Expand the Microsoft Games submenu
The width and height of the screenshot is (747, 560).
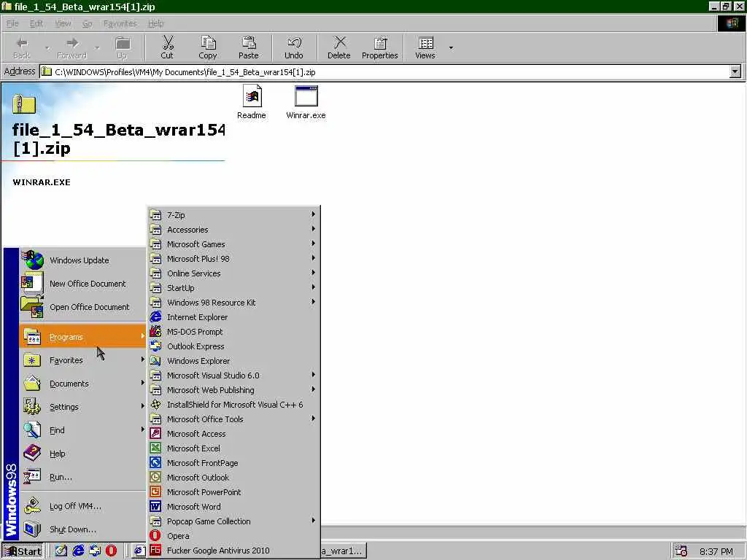pos(233,244)
